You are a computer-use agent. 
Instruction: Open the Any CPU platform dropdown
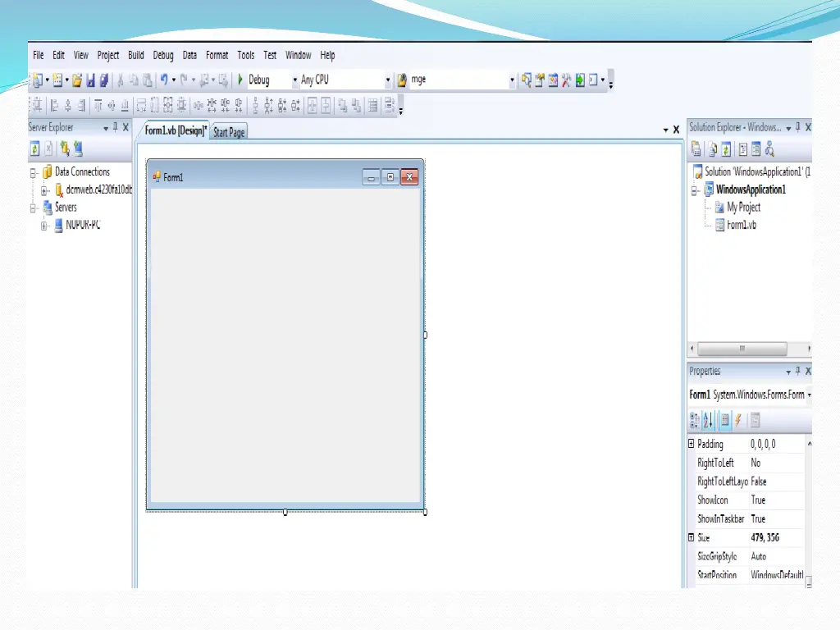(x=388, y=80)
